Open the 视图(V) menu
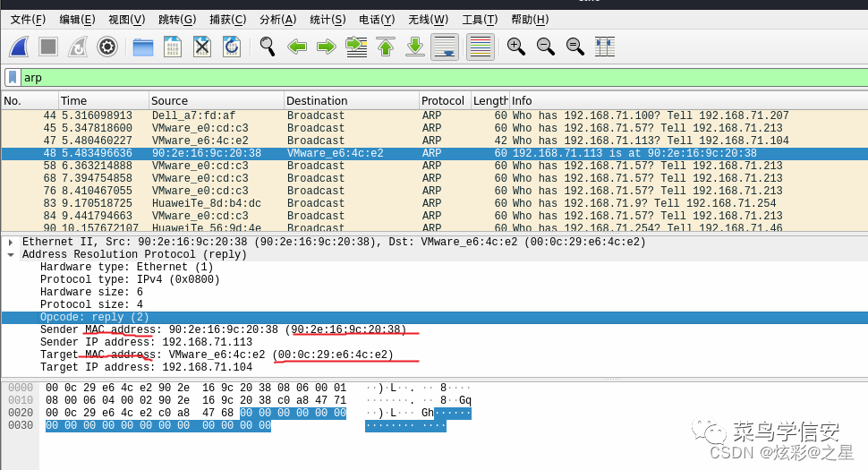868x470 pixels. (127, 20)
